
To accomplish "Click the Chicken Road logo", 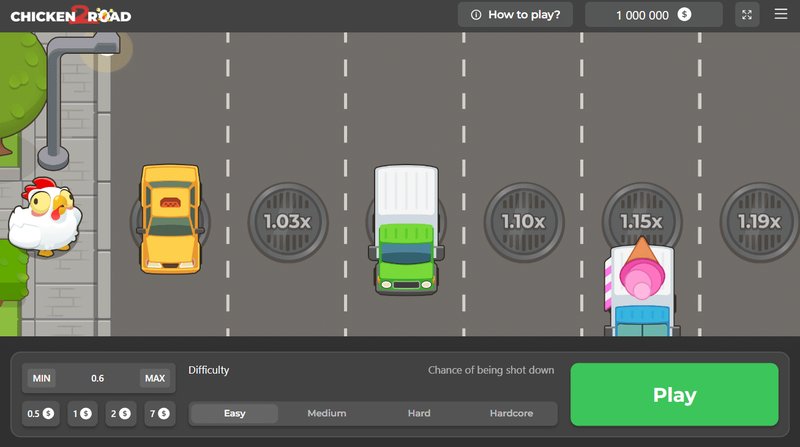I will [x=70, y=15].
